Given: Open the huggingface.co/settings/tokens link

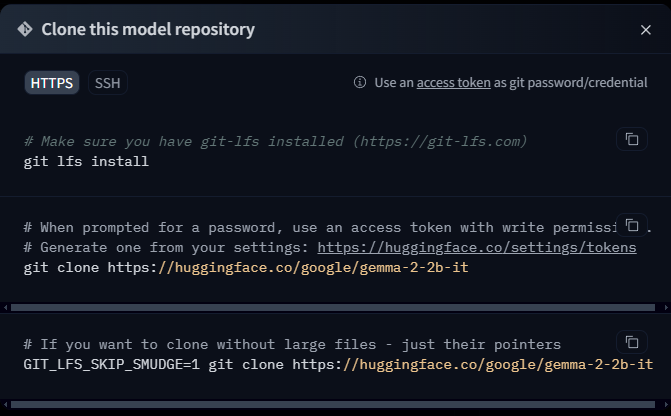Looking at the screenshot, I should 477,247.
